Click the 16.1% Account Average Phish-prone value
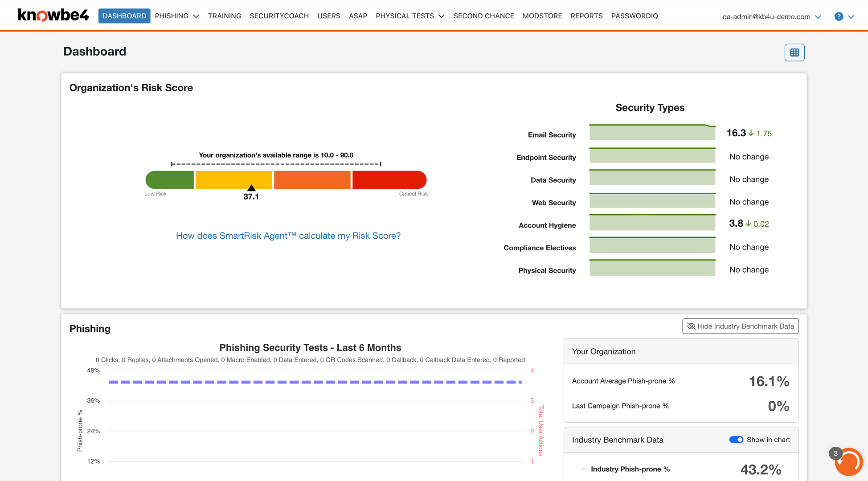This screenshot has height=481, width=868. 769,381
